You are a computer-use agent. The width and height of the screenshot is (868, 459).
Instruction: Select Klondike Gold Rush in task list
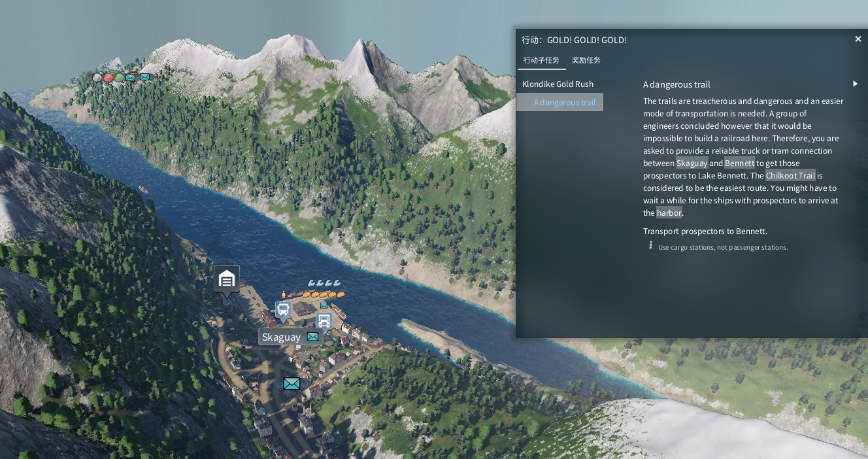[558, 84]
